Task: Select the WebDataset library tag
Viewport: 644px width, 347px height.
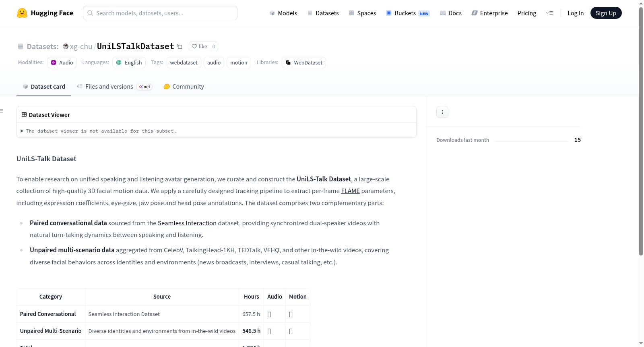Action: 304,62
